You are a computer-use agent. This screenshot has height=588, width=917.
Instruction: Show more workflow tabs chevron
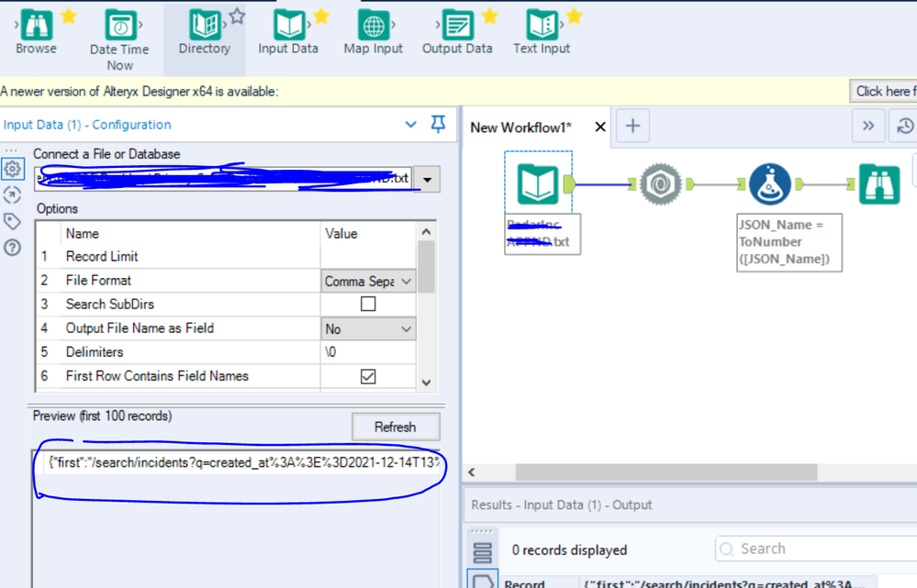click(868, 126)
